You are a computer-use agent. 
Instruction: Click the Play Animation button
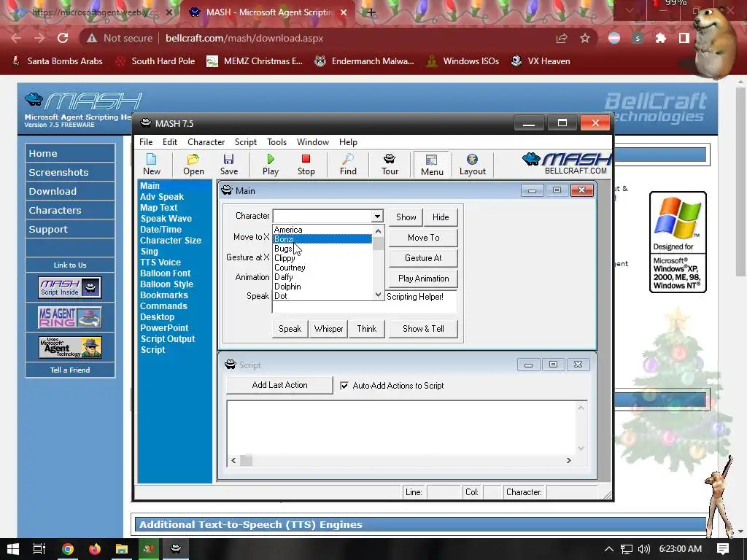coord(423,279)
